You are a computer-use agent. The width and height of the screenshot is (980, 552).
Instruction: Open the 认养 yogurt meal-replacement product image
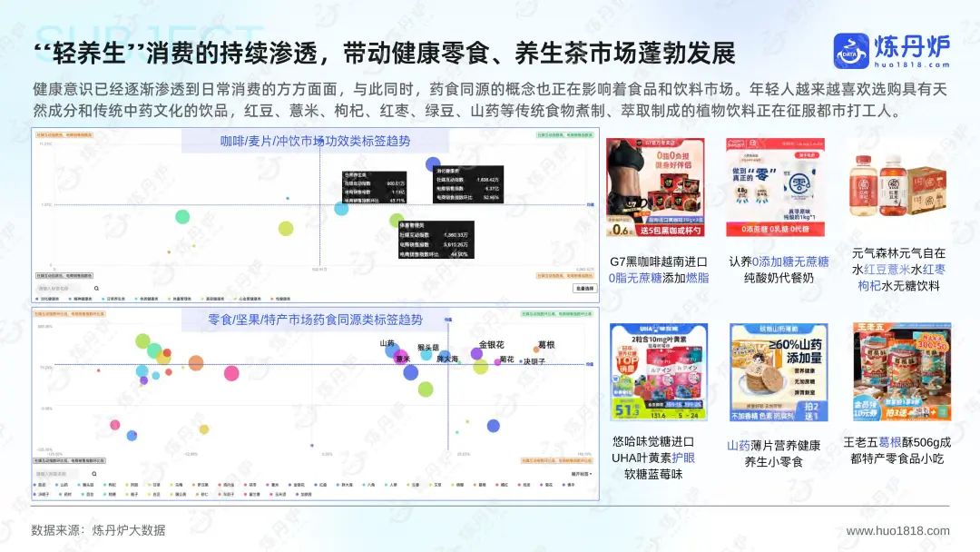click(775, 188)
